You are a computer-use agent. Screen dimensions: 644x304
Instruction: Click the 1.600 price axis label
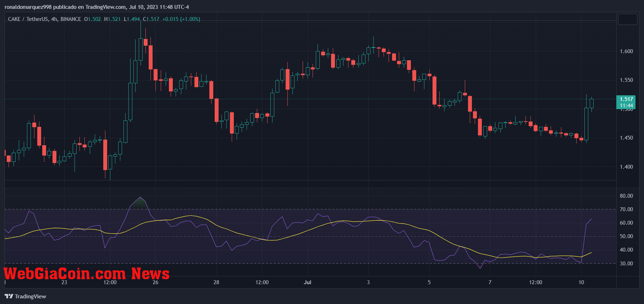626,51
